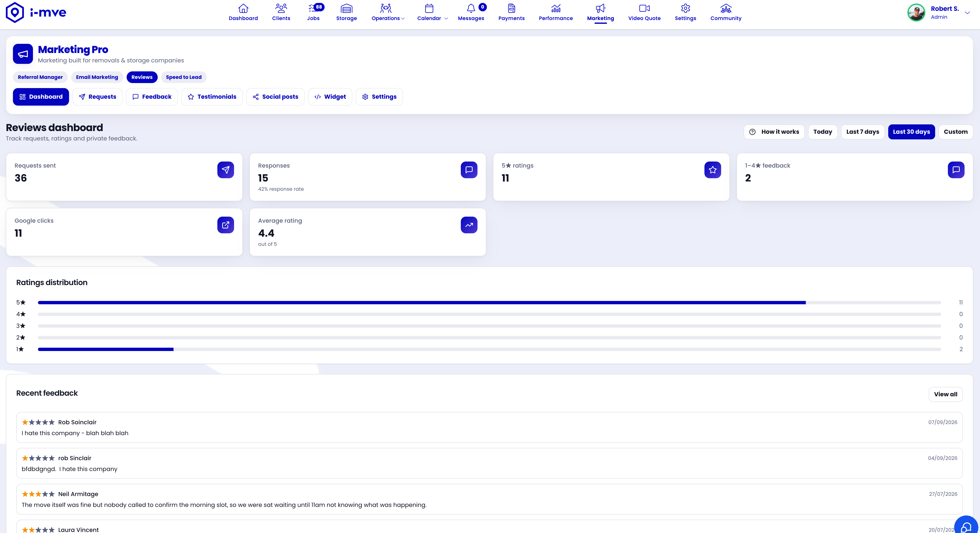Open the Testimonials sub-tab
Viewport: 980px width, 533px height.
pos(212,97)
